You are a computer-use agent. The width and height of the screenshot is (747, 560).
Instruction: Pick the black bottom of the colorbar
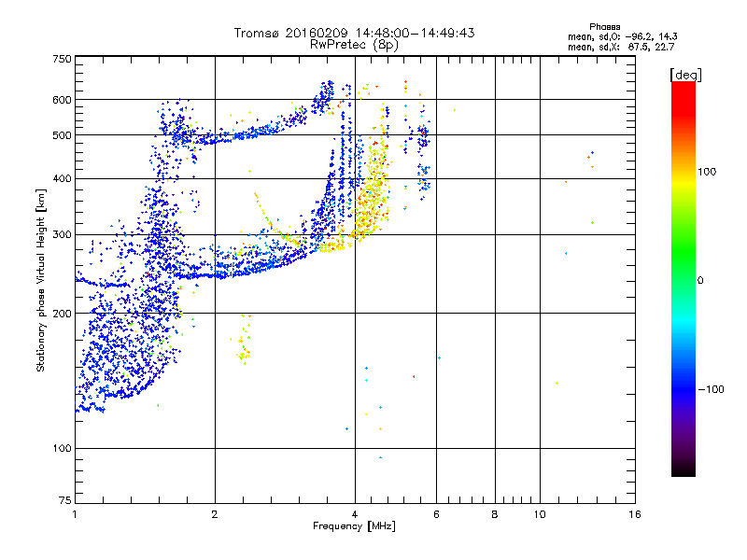pos(684,469)
